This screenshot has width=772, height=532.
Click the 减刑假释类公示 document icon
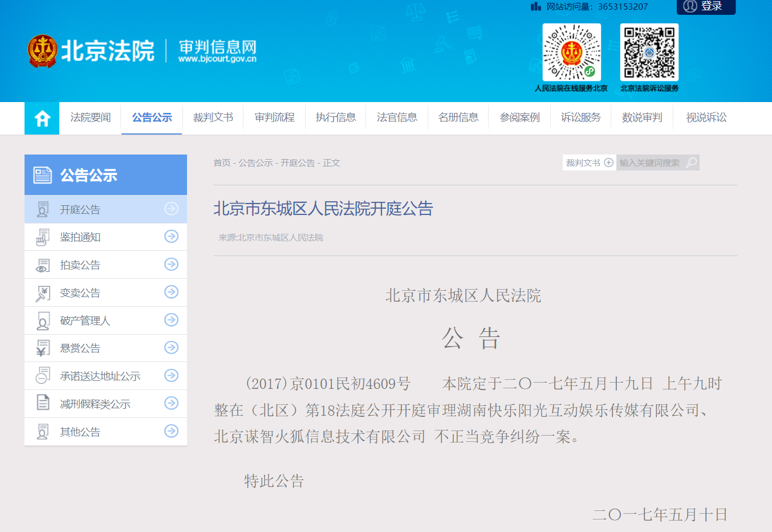tap(43, 404)
